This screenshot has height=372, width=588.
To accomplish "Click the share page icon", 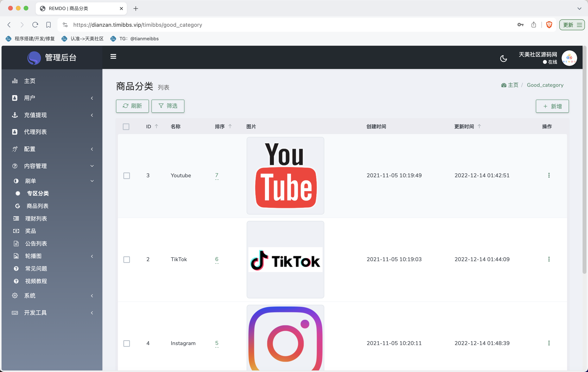I will [534, 25].
